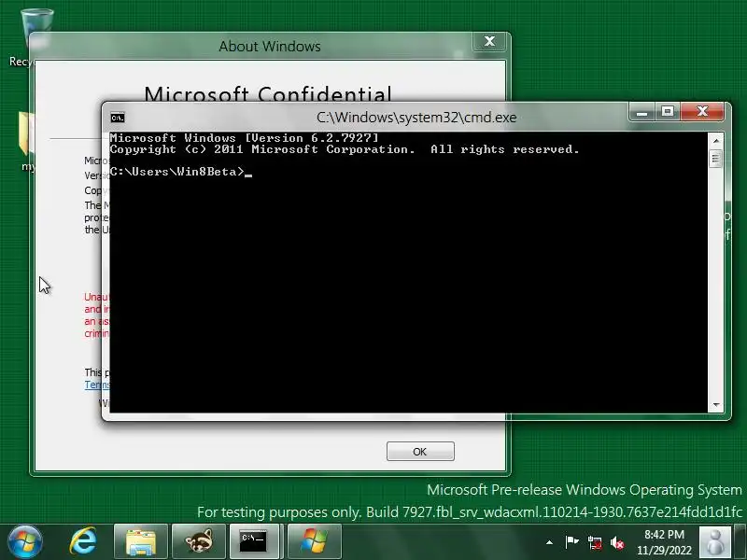Launch Internet Explorer from the taskbar

click(83, 541)
